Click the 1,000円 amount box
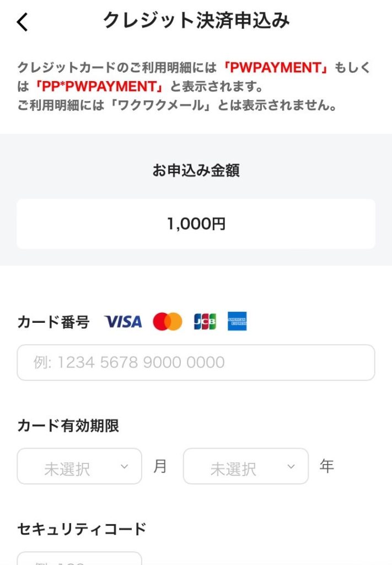The height and width of the screenshot is (565, 392). click(196, 224)
